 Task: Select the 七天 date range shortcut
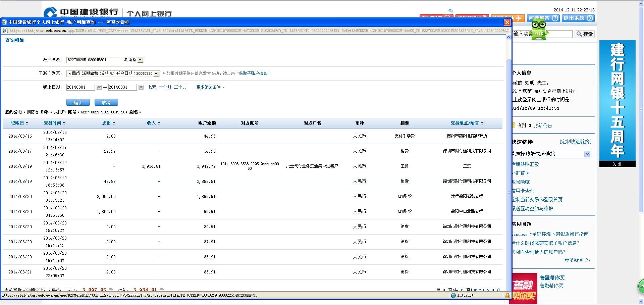tap(152, 87)
